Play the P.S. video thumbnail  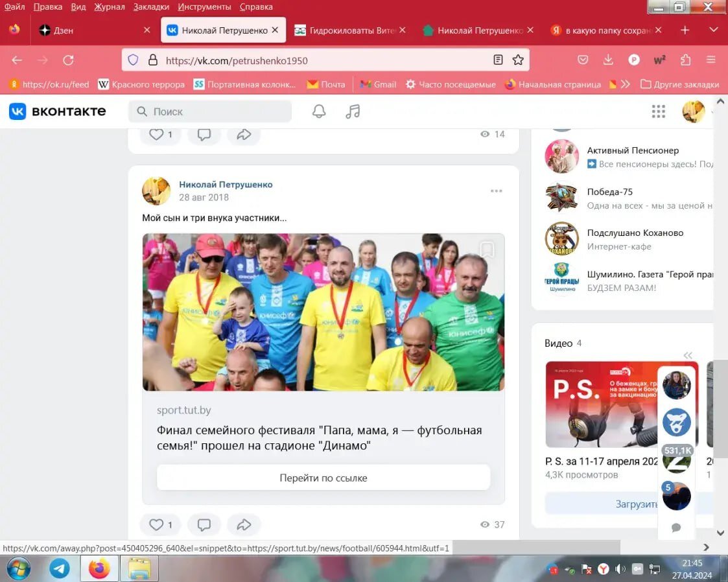601,404
